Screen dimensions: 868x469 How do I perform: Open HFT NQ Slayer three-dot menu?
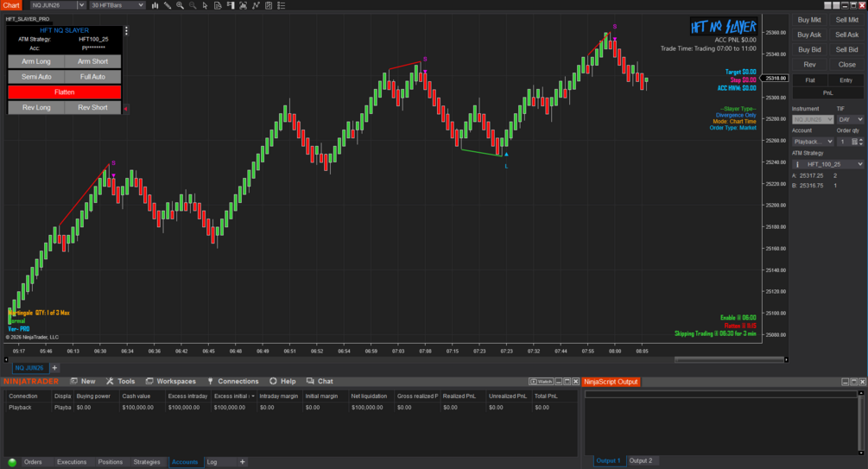126,31
